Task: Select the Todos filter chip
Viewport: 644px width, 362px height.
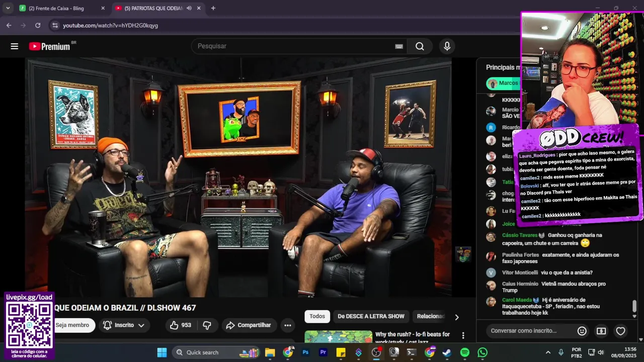Action: tap(317, 316)
